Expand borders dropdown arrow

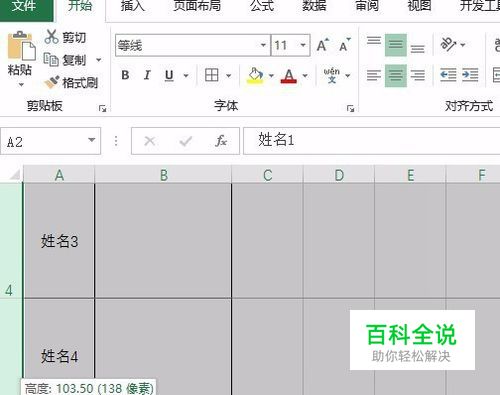[229, 76]
